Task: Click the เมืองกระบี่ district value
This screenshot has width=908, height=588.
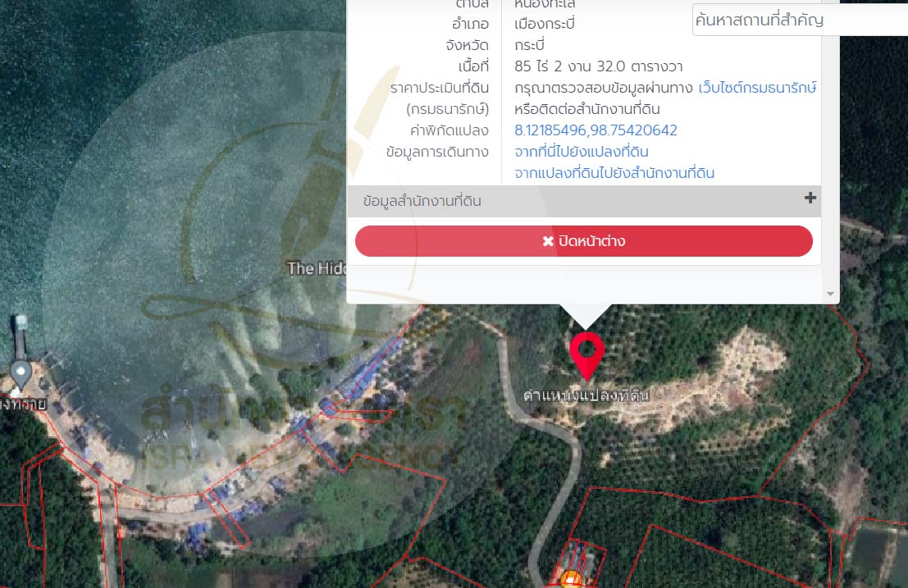Action: coord(544,24)
